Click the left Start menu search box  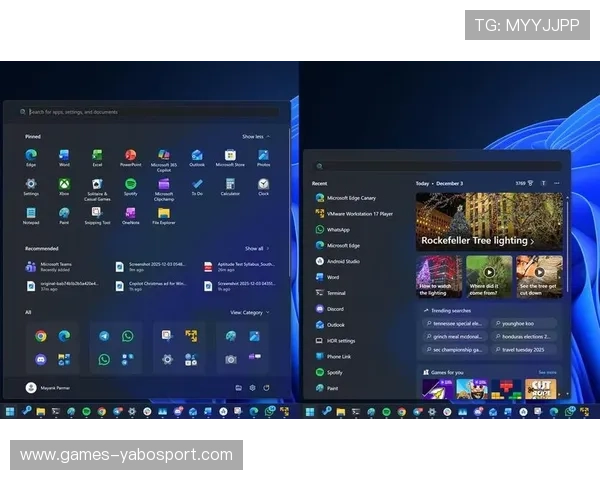(x=148, y=112)
